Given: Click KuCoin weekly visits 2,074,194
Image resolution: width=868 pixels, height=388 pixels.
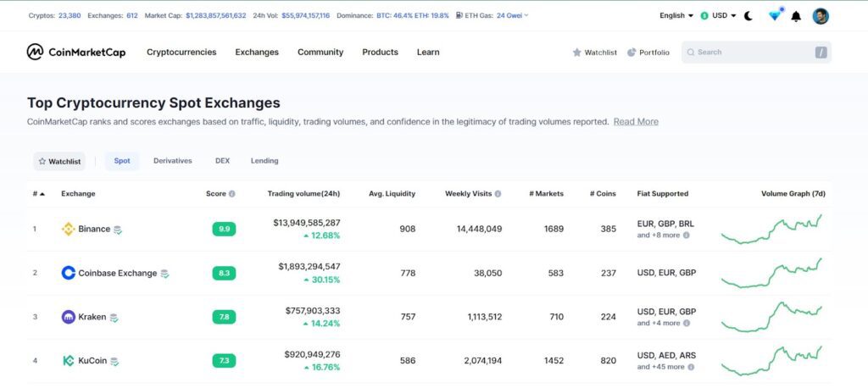Looking at the screenshot, I should coord(482,361).
